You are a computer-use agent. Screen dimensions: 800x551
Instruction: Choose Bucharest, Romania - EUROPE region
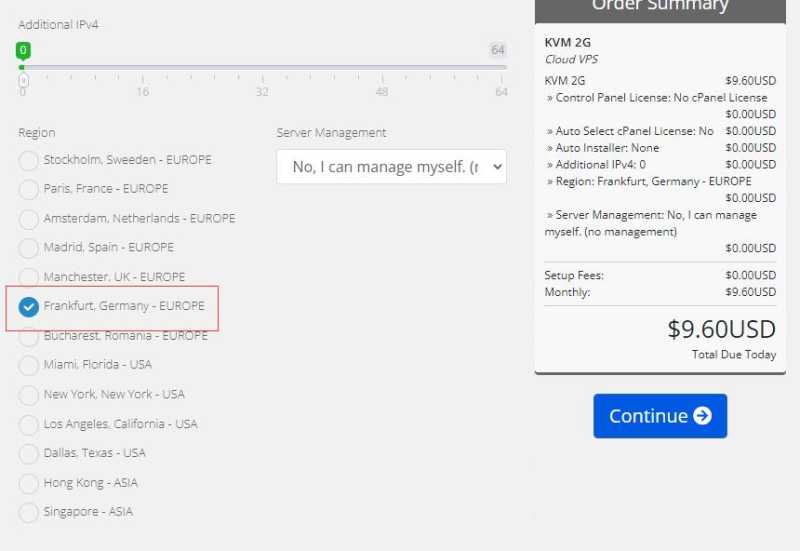tap(28, 336)
